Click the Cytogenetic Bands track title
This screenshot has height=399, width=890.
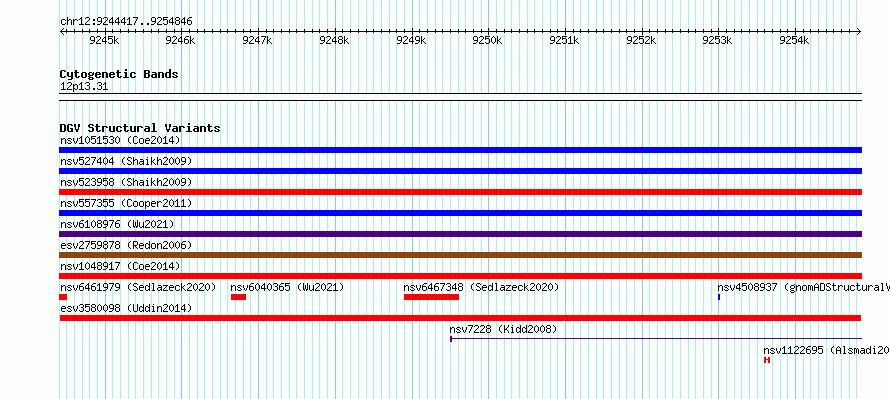click(119, 74)
